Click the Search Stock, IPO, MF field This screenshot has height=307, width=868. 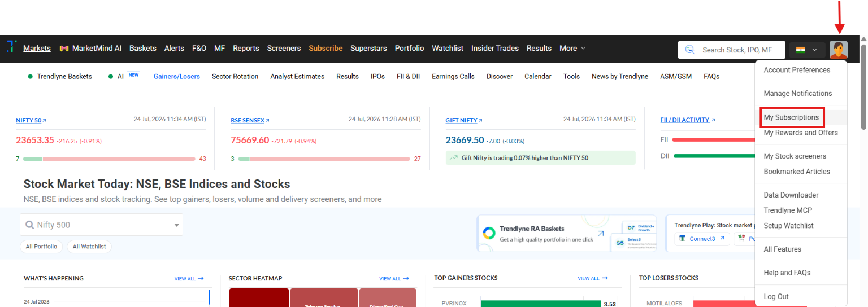pos(732,50)
